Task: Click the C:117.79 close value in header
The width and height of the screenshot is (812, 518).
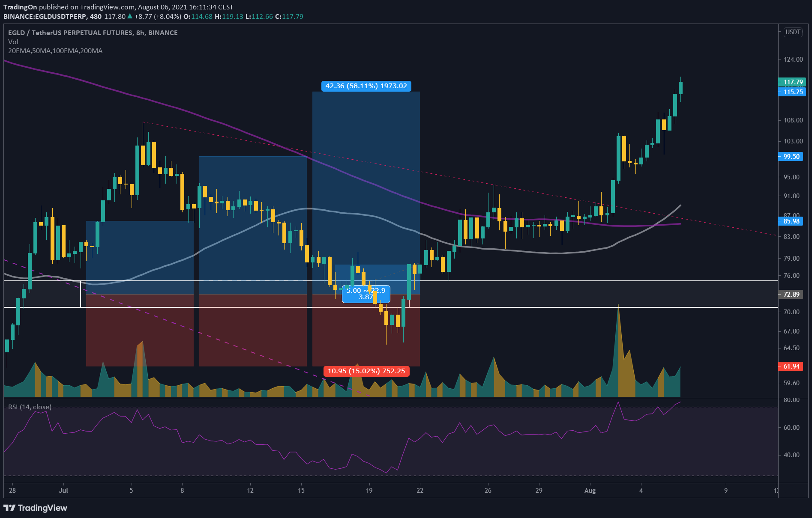Action: [289, 16]
